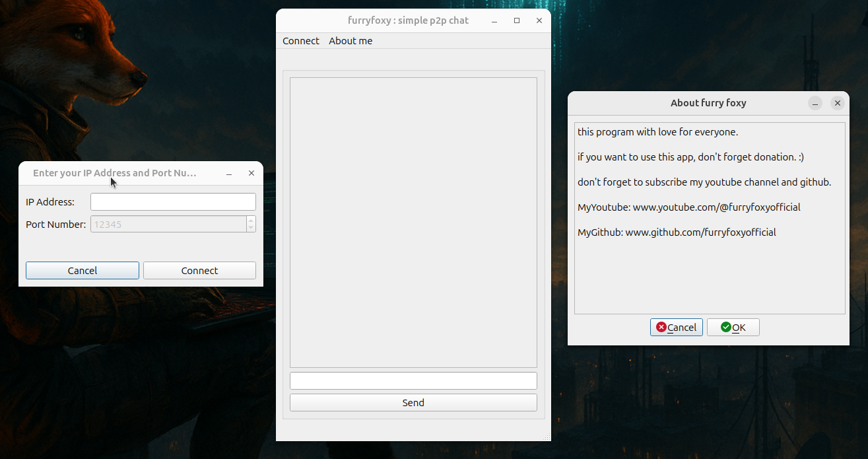This screenshot has width=868, height=459.
Task: Click Cancel in About furry foxy dialog
Action: pos(676,328)
